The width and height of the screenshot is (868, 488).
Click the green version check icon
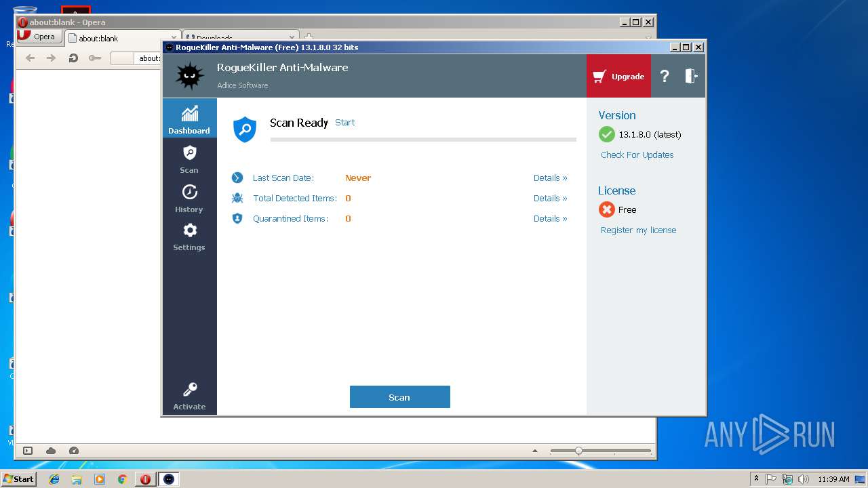point(607,134)
